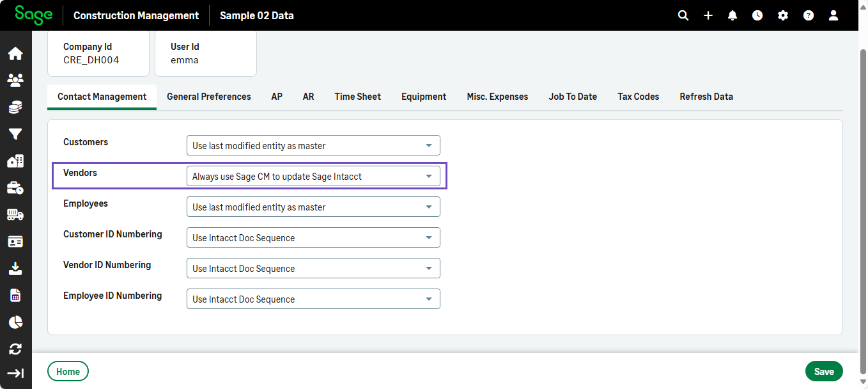This screenshot has height=389, width=868.
Task: Open the user profile icon
Action: point(833,15)
